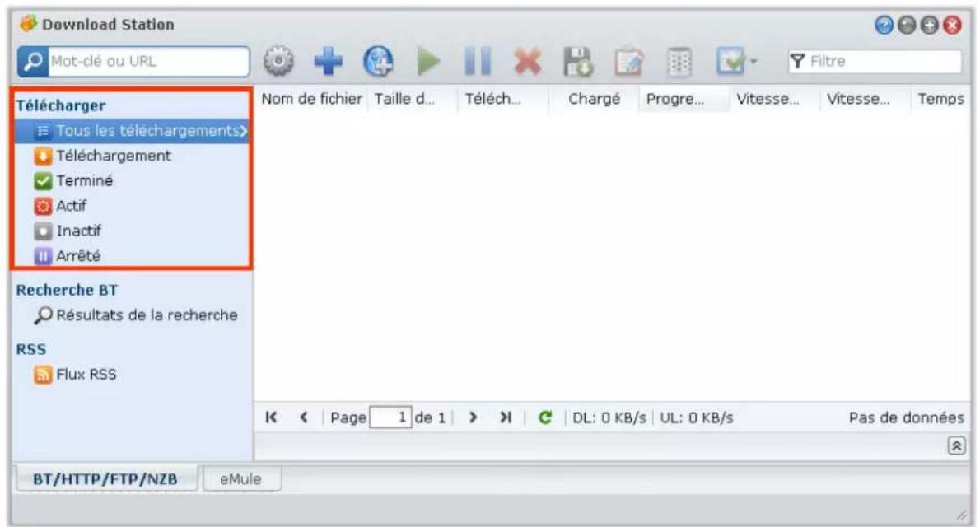Click the Arrêté pause icon in sidebar
The image size is (980, 527).
(x=43, y=256)
